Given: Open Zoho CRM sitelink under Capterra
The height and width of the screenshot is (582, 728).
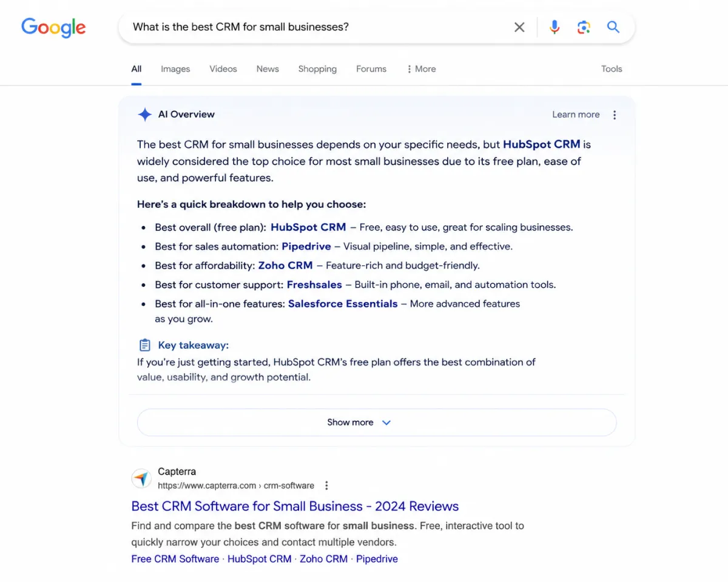Looking at the screenshot, I should 323,559.
